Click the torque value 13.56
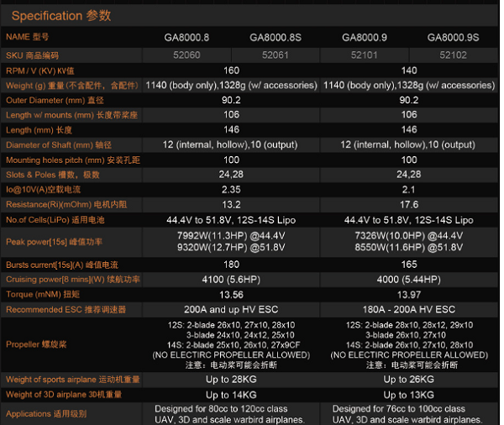 (232, 295)
